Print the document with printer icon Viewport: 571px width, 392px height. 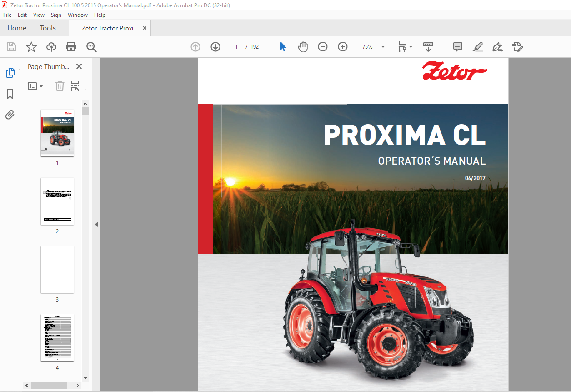pyautogui.click(x=71, y=47)
